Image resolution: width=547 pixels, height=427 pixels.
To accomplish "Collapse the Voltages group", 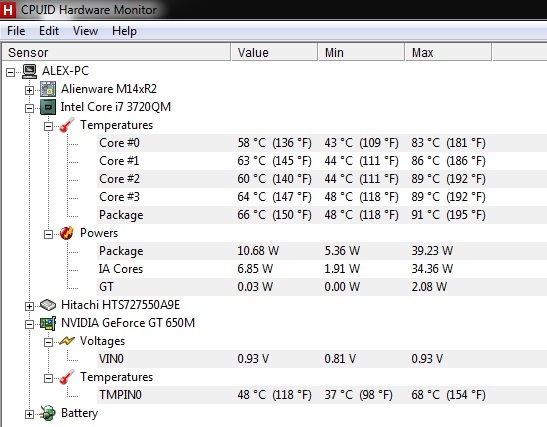I will click(48, 343).
